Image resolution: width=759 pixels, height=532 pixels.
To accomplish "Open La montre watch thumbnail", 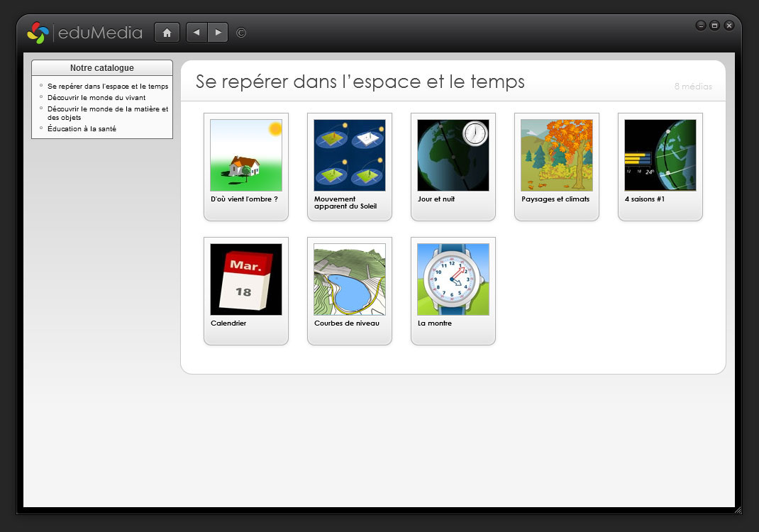I will click(x=453, y=279).
